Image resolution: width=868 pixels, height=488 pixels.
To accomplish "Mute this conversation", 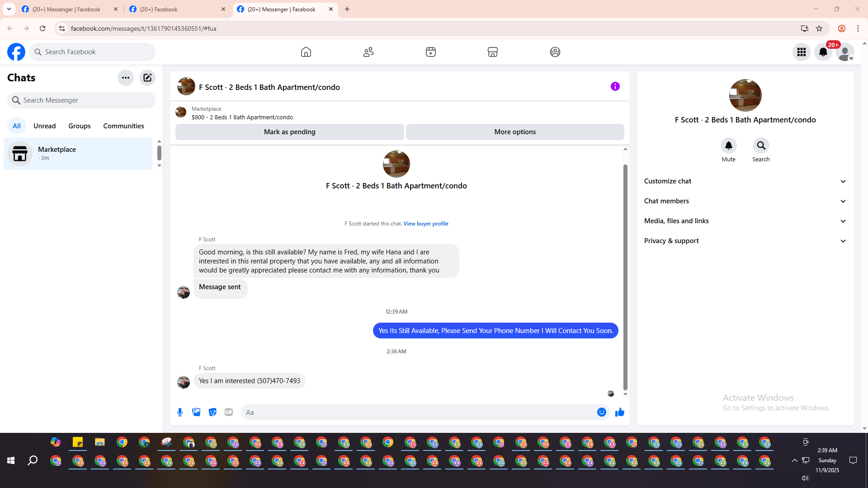I will 728,145.
